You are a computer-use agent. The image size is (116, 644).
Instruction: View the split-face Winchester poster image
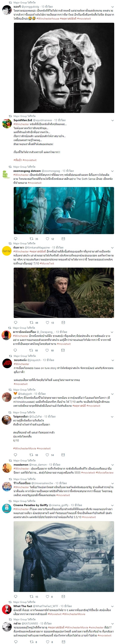[x=64, y=68]
